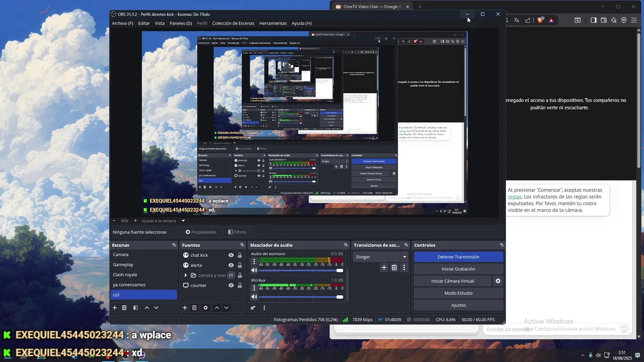Image resolution: width=644 pixels, height=362 pixels.
Task: Adjust Mic/Aux volume slider
Action: pos(301,297)
